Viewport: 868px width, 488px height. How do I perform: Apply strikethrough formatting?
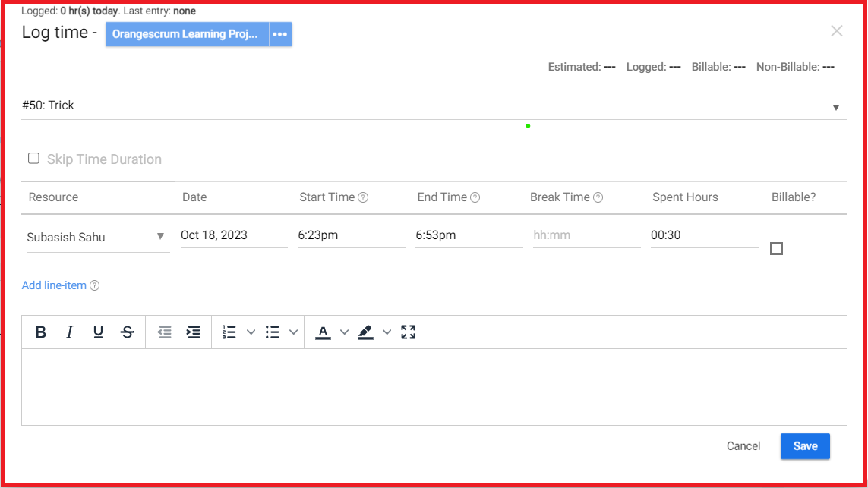(128, 332)
